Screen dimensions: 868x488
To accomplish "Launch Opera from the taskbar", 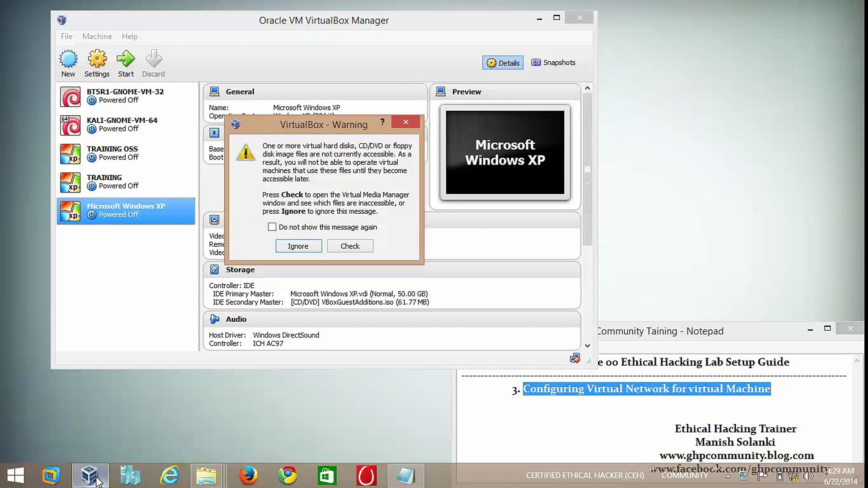I will click(366, 475).
